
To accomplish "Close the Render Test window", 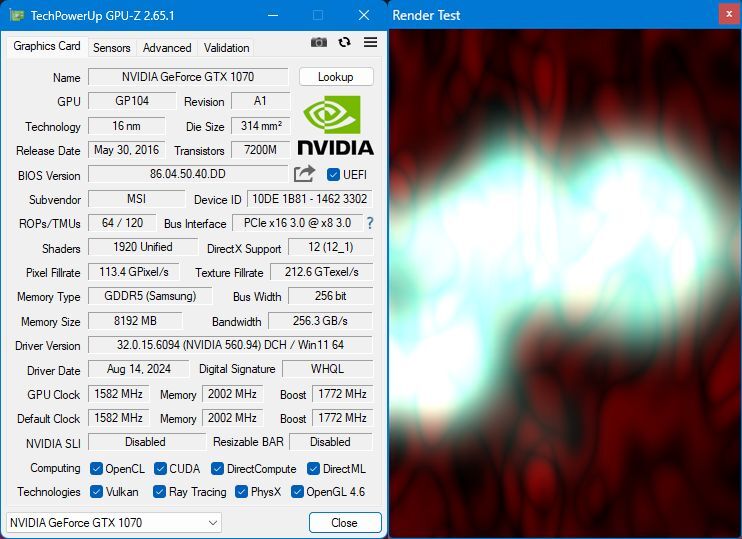I will coord(729,14).
